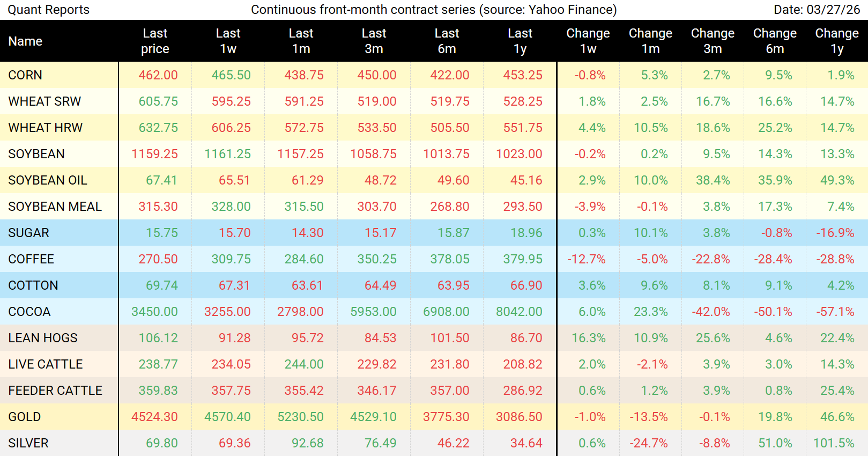Click the Name column header
This screenshot has height=456, width=868.
[x=25, y=41]
